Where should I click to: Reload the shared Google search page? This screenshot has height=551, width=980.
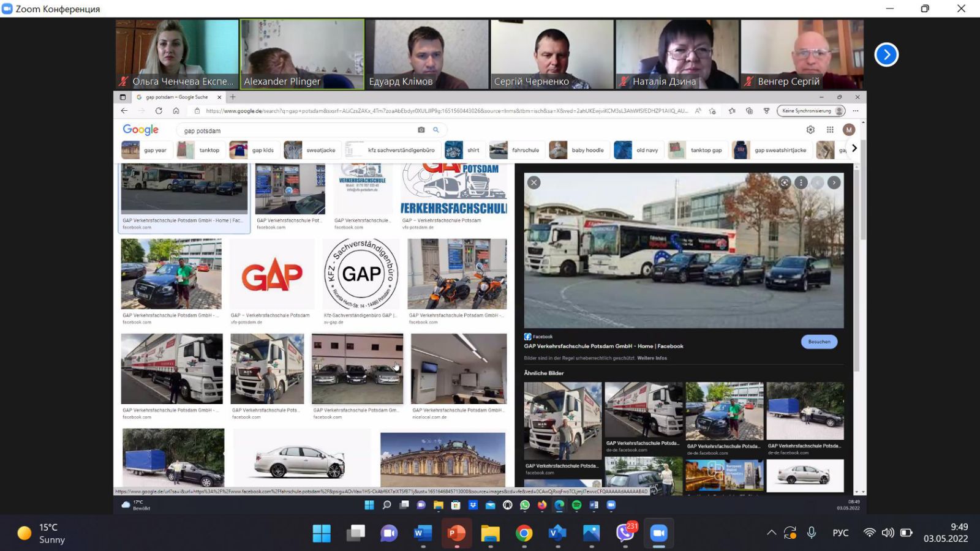159,111
